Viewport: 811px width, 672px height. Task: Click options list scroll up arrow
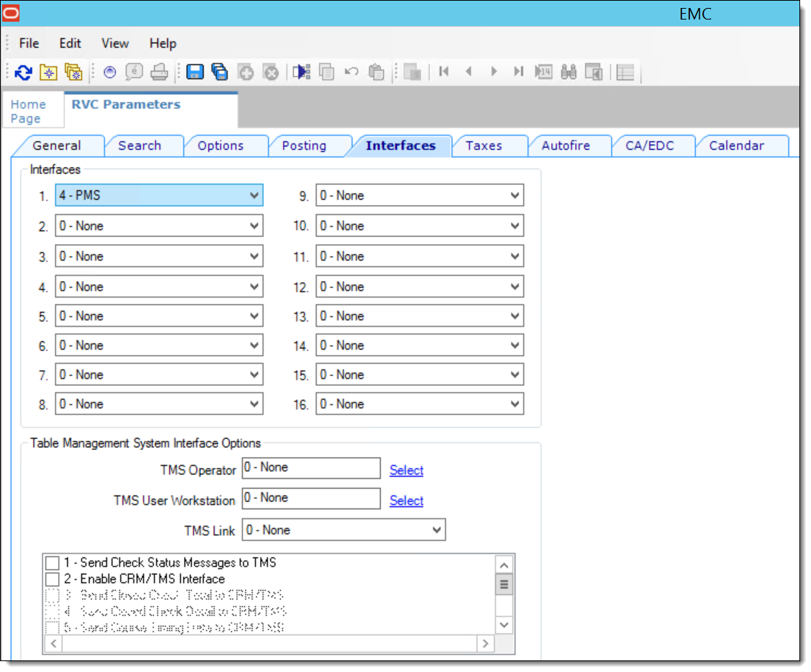[504, 565]
